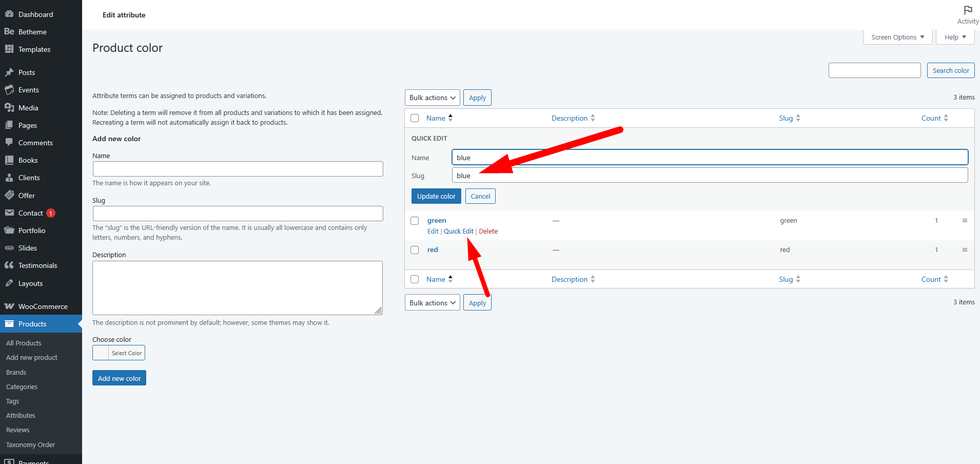Go to All Products submenu item
The image size is (980, 464).
(24, 343)
